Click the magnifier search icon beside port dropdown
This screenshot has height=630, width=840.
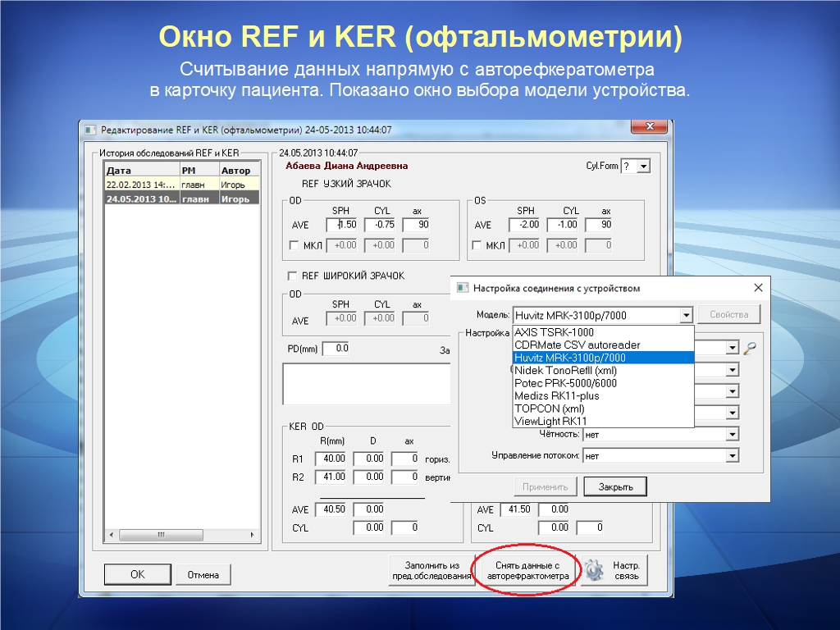coord(750,348)
